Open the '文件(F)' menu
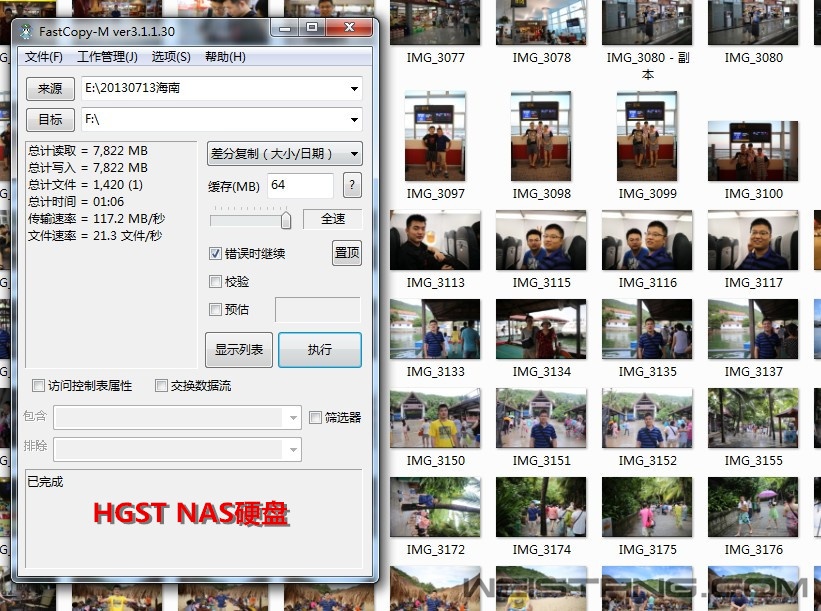Viewport: 821px width, 611px height. pos(44,57)
